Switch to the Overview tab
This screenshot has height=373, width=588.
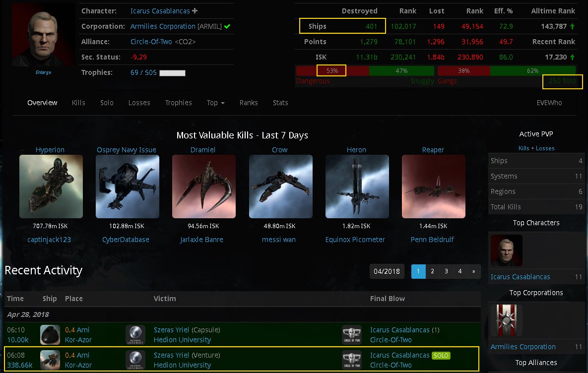click(42, 103)
